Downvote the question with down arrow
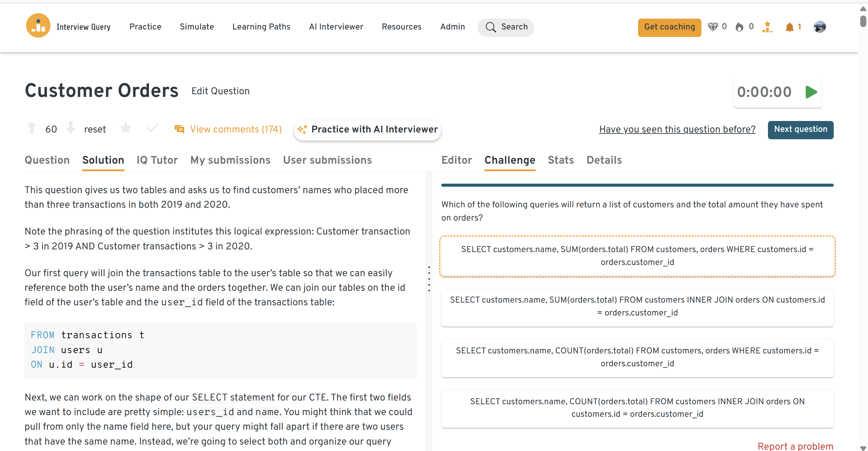 click(x=71, y=128)
